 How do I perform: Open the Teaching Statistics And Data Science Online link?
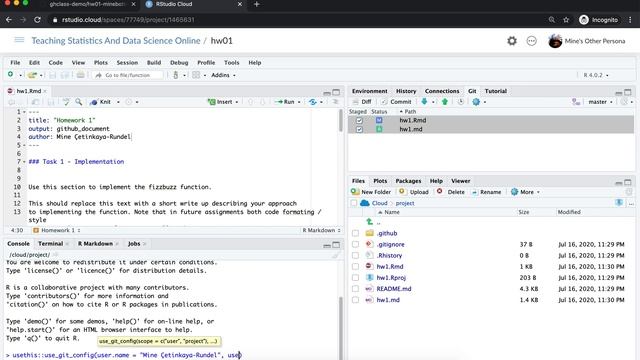tap(116, 41)
